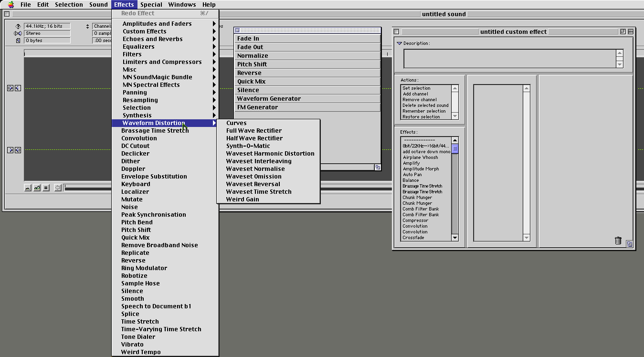The width and height of the screenshot is (644, 357).
Task: Open the Windows menu
Action: [x=182, y=5]
